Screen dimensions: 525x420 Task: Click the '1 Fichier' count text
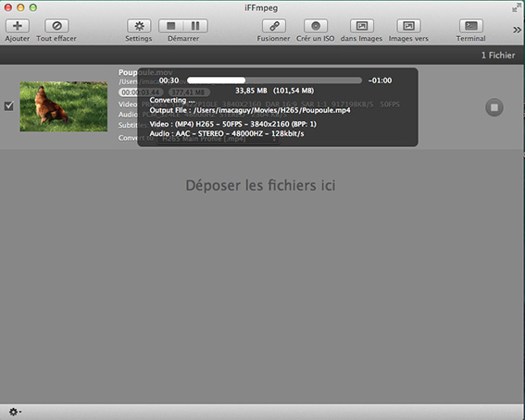pyautogui.click(x=498, y=56)
